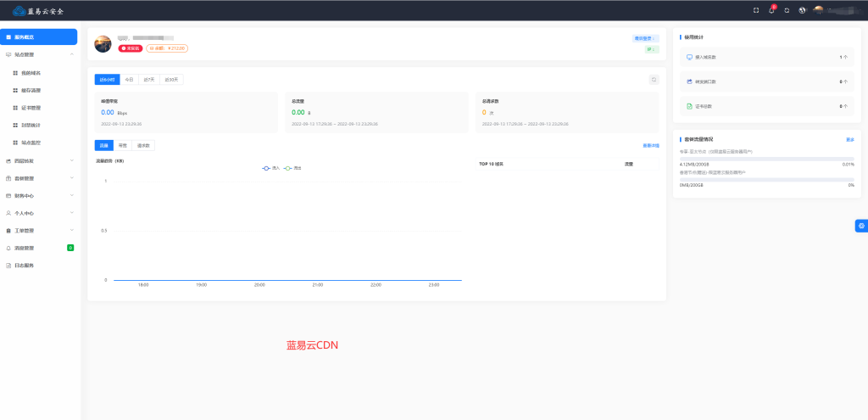Click the refresh icon in top header
Screen dimensions: 868x420
pos(787,10)
